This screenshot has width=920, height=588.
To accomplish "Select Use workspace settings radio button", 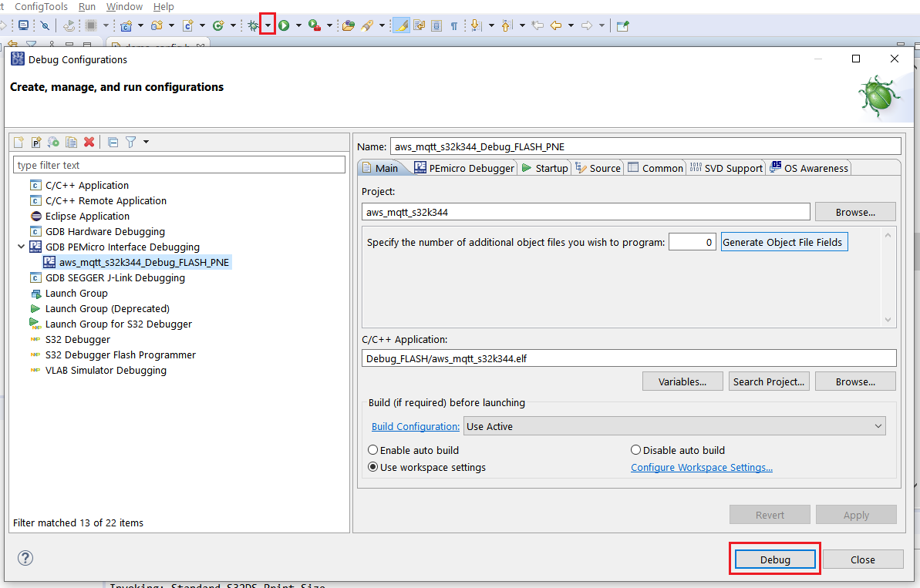I will [x=373, y=467].
